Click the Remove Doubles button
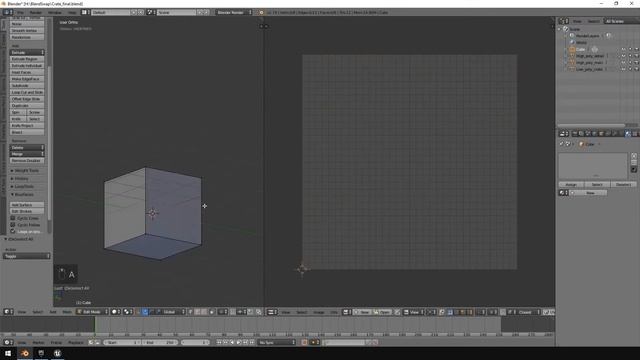 (x=27, y=161)
